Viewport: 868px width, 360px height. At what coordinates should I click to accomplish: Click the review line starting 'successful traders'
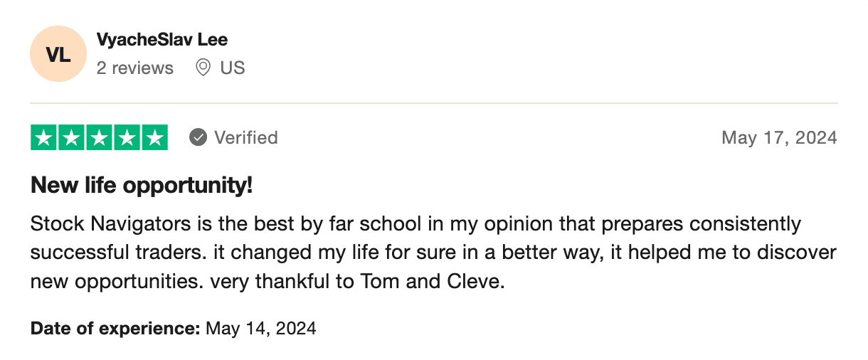click(x=433, y=253)
